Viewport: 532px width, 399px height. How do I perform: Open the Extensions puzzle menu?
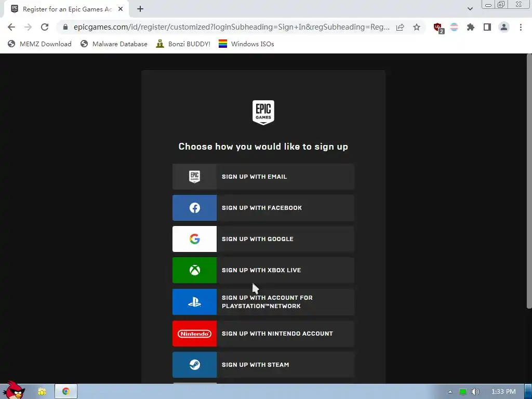tap(471, 27)
